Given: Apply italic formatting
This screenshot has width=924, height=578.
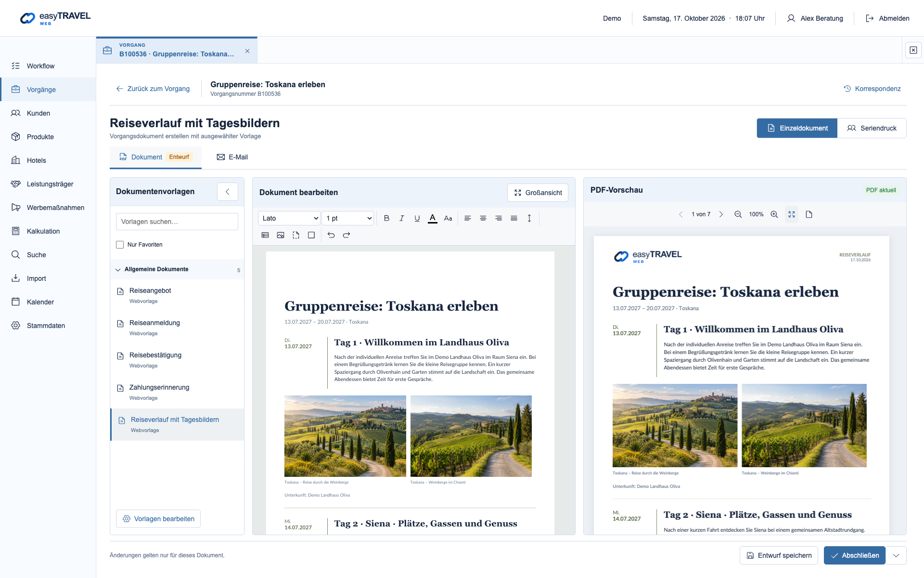Looking at the screenshot, I should [x=402, y=218].
